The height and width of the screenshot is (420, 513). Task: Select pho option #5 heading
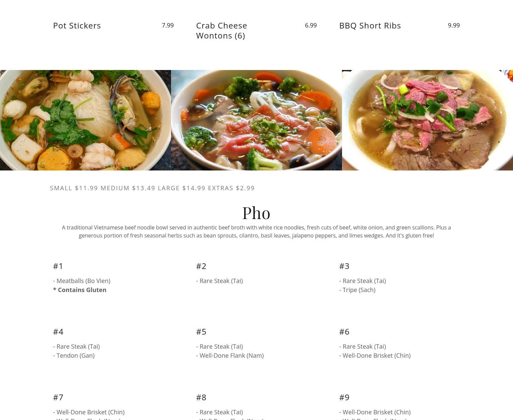(x=201, y=332)
